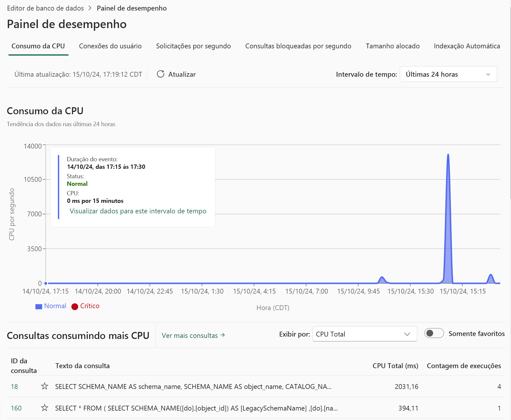Click the CPU Total (ms) column header
This screenshot has width=511, height=420.
395,366
